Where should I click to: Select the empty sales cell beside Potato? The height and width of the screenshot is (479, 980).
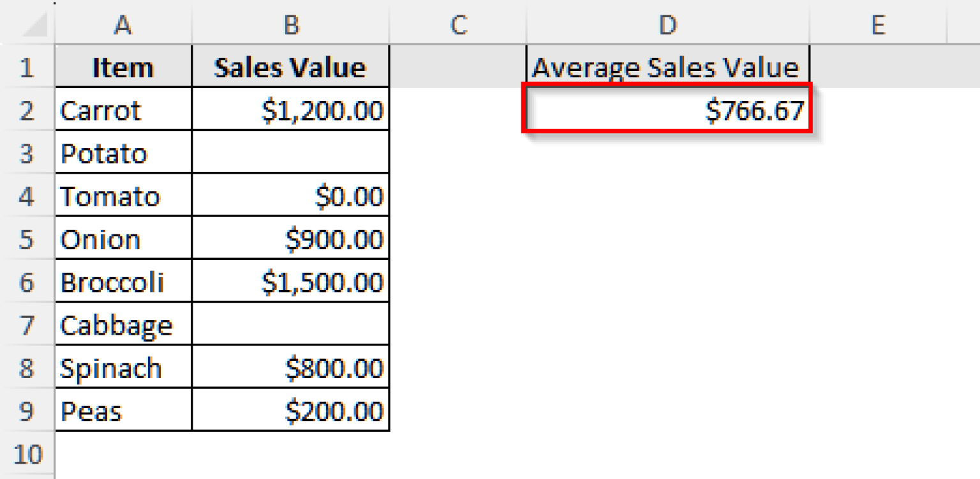point(291,153)
